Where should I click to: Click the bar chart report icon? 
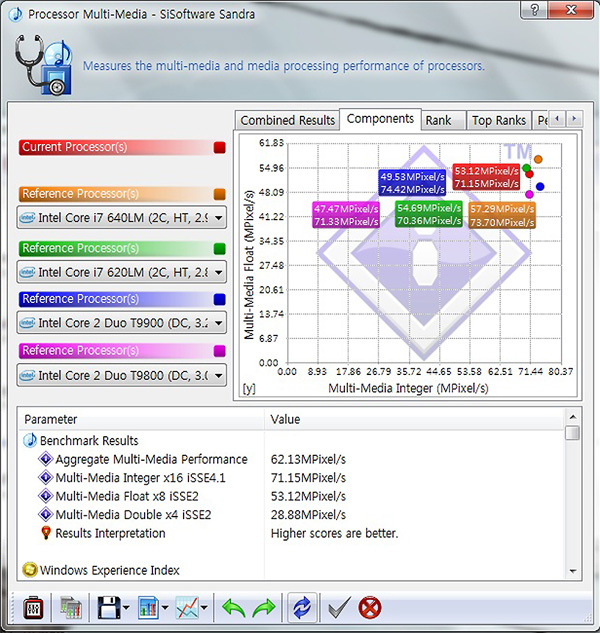pos(148,608)
